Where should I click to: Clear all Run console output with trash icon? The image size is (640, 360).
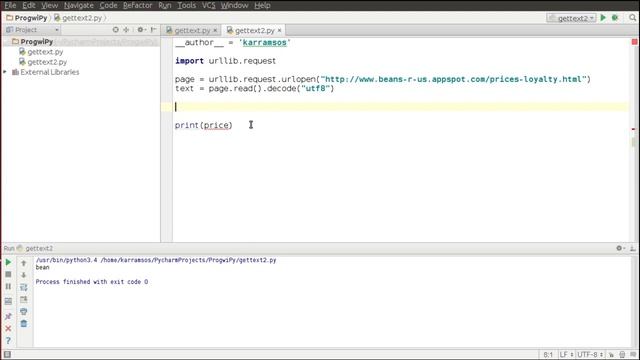tap(24, 324)
